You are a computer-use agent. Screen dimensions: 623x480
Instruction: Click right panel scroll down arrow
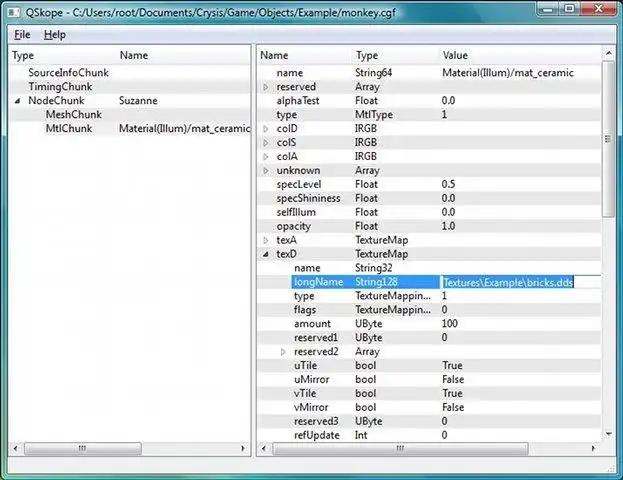608,434
